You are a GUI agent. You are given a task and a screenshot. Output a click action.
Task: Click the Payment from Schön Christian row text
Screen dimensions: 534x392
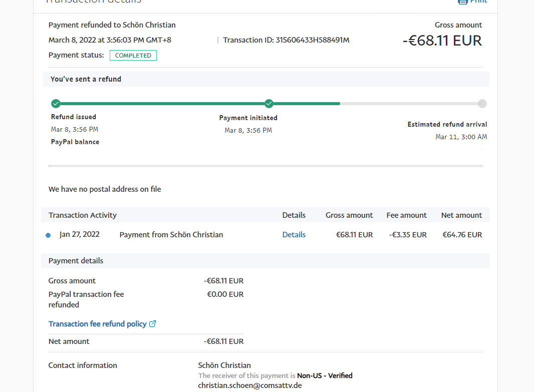coord(171,235)
